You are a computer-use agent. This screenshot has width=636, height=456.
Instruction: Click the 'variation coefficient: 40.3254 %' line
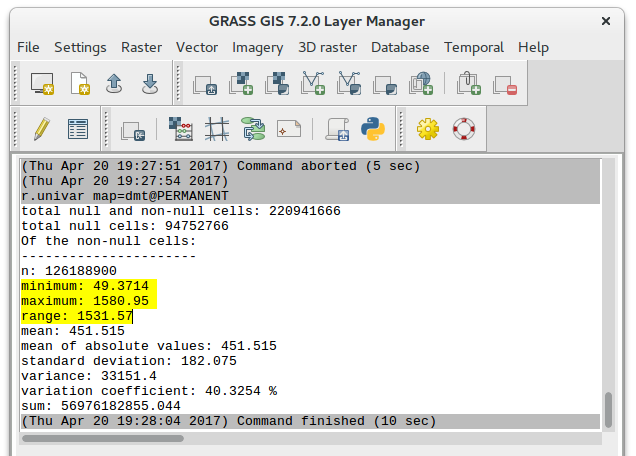(x=149, y=391)
